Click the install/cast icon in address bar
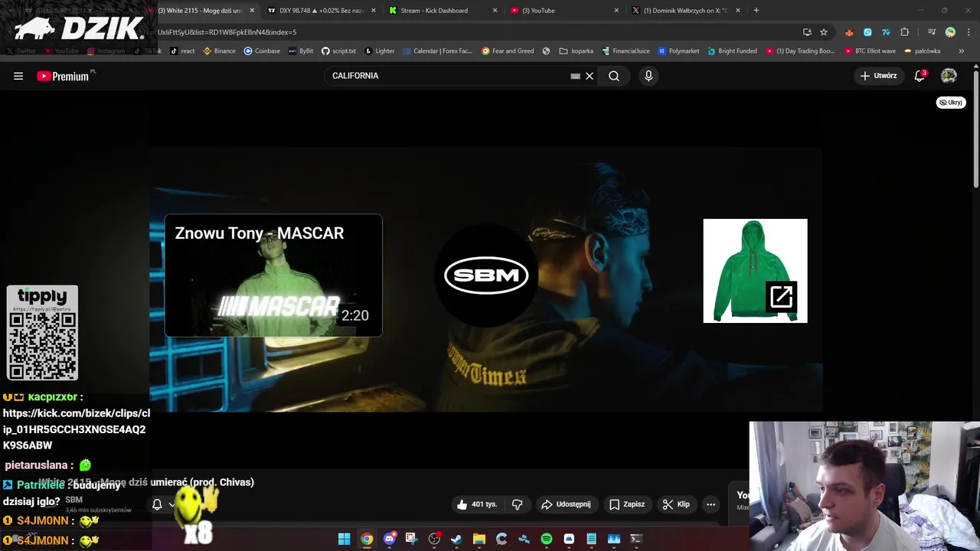Viewport: 980px width, 551px height. [x=807, y=32]
